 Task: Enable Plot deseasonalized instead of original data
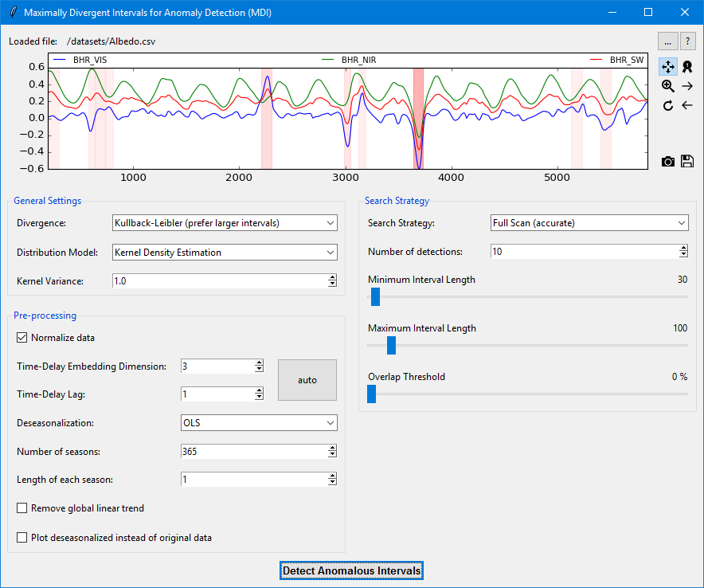[22, 538]
